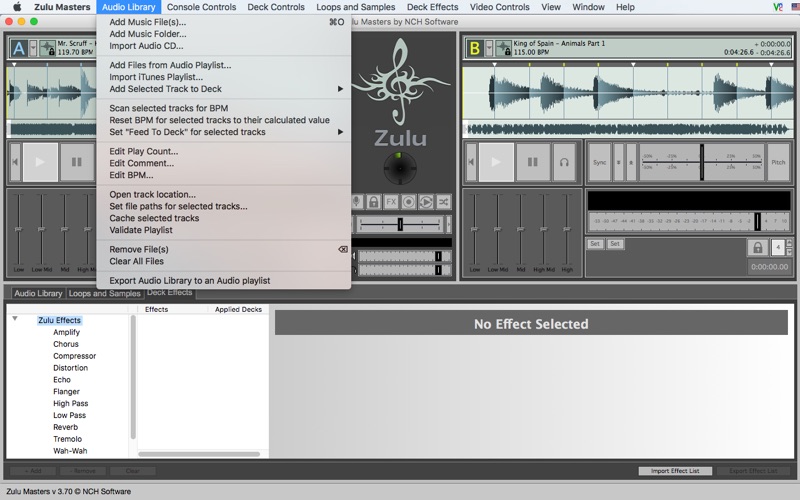Select the Wah-Wah effect
Screen dimensions: 800x500
pos(70,451)
